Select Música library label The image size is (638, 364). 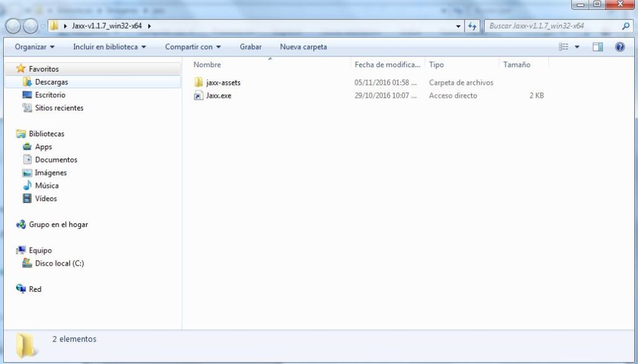tap(47, 185)
